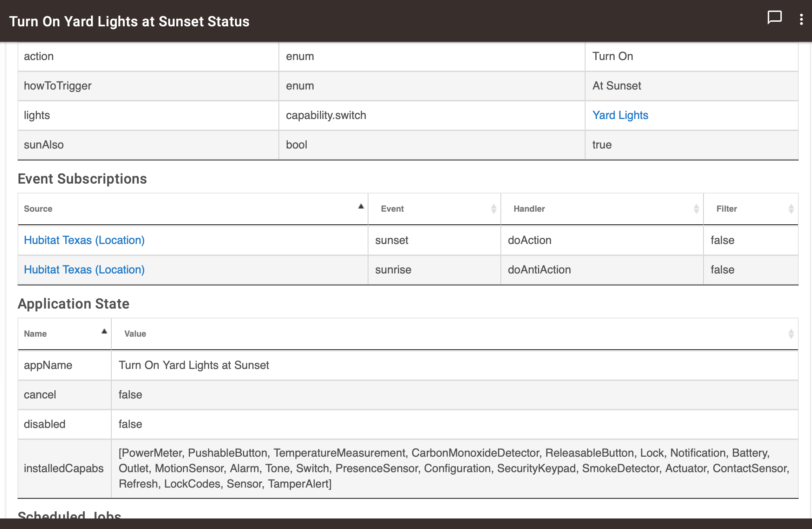
Task: Open the chat message icon in header
Action: pos(774,18)
